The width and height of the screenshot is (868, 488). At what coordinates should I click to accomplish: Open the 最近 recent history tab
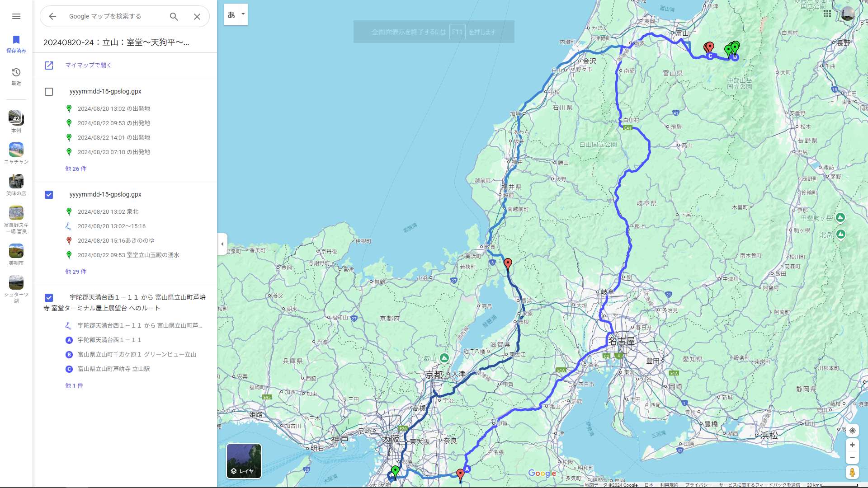(x=16, y=76)
